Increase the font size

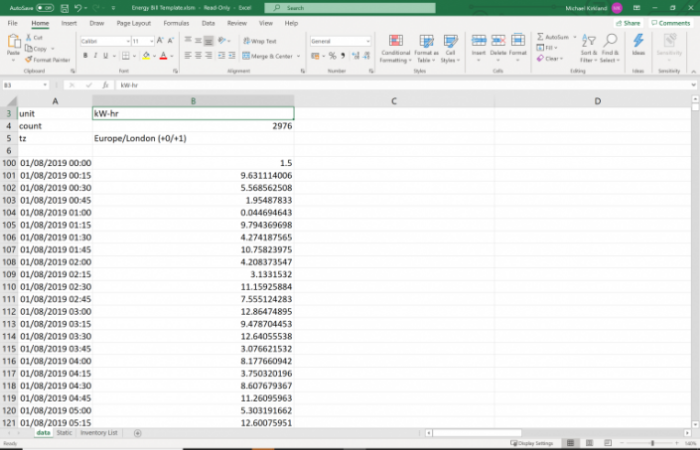[x=160, y=41]
